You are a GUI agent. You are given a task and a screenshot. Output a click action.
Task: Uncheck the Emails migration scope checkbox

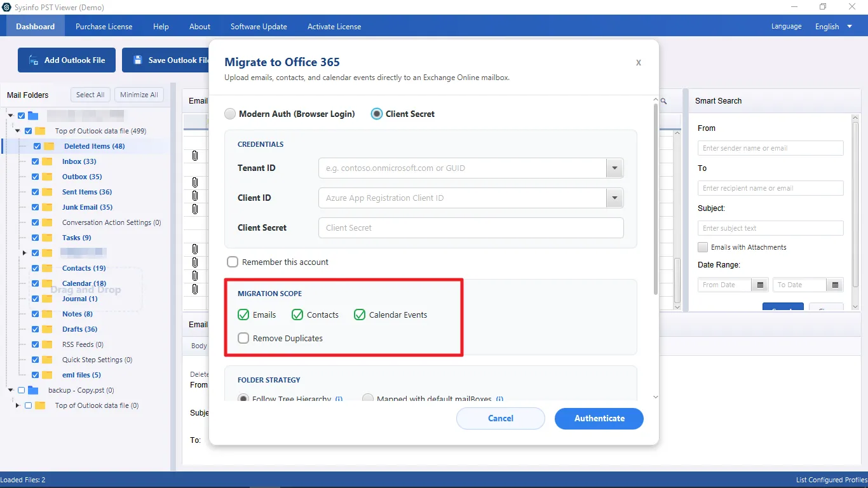(x=243, y=315)
